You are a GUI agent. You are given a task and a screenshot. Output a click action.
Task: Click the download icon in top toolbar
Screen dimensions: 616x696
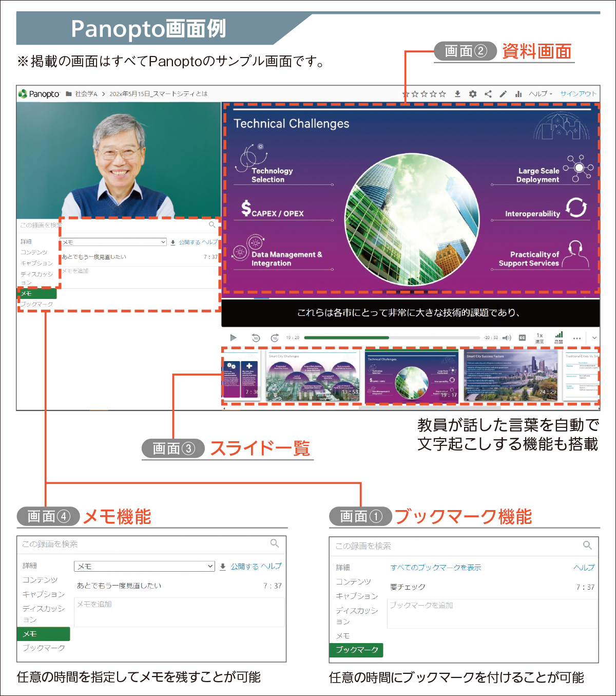coord(457,94)
